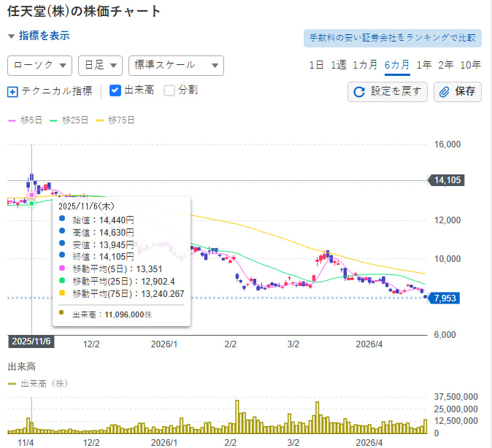Screen dimensions: 492x448
Task: Click the 任天堂(株)の株価チャート heading
Action: pyautogui.click(x=84, y=12)
